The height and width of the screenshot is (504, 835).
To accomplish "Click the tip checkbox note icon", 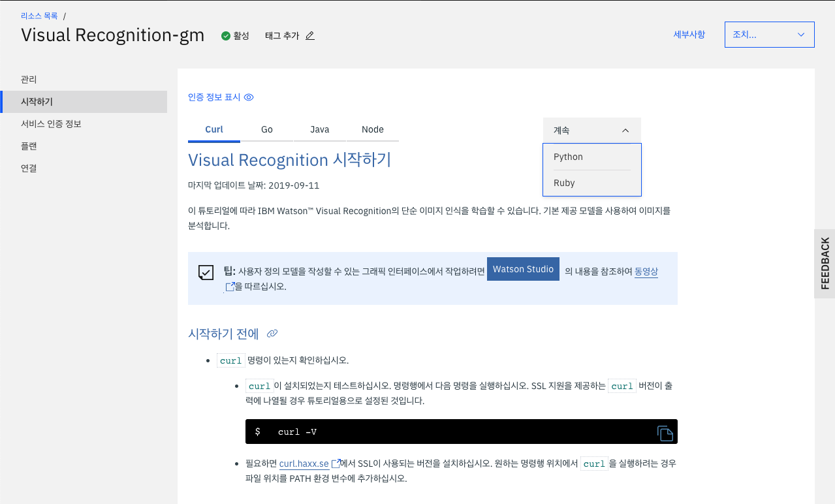I will 206,272.
